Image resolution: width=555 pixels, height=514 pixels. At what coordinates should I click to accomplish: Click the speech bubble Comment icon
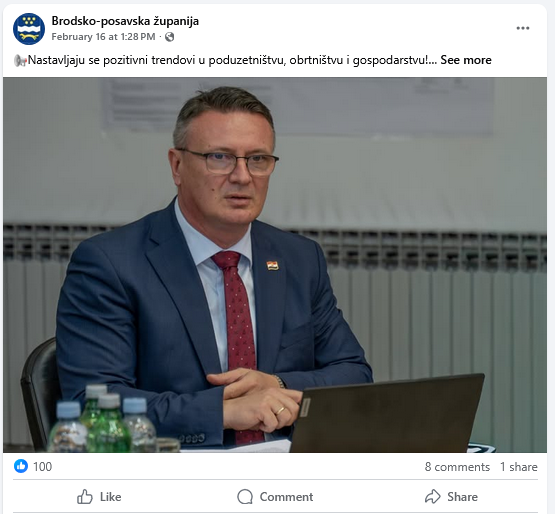245,497
